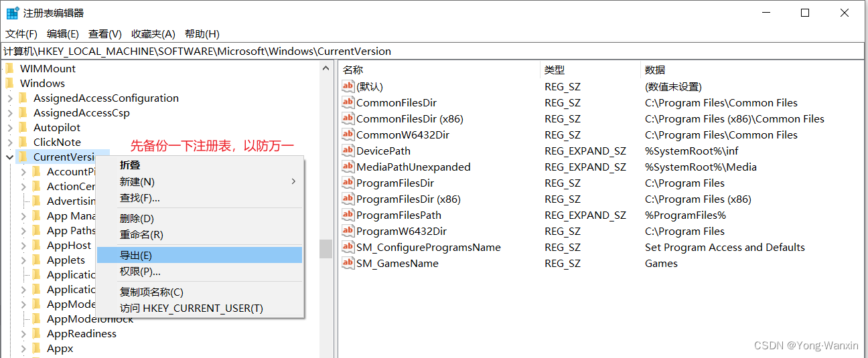Open the 文件(F) menu
Viewport: 868px width, 358px height.
tap(21, 33)
